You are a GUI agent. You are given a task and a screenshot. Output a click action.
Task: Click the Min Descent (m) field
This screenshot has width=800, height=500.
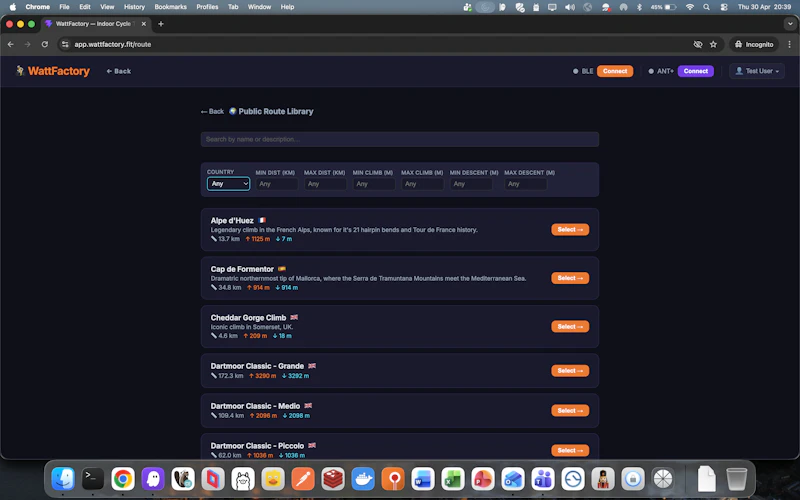471,184
